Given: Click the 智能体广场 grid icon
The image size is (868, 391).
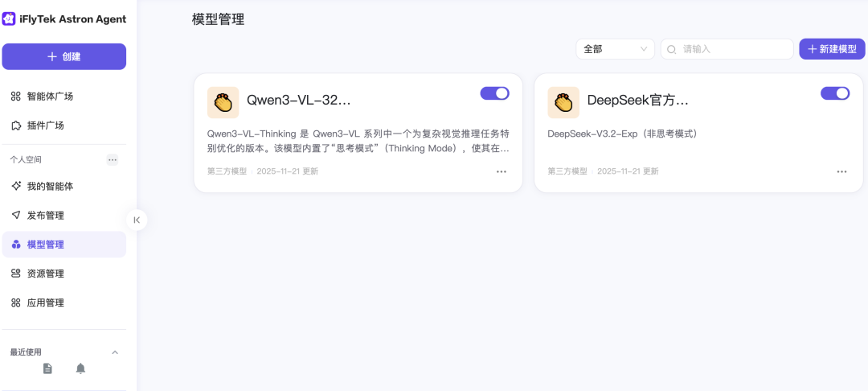Looking at the screenshot, I should (x=16, y=97).
